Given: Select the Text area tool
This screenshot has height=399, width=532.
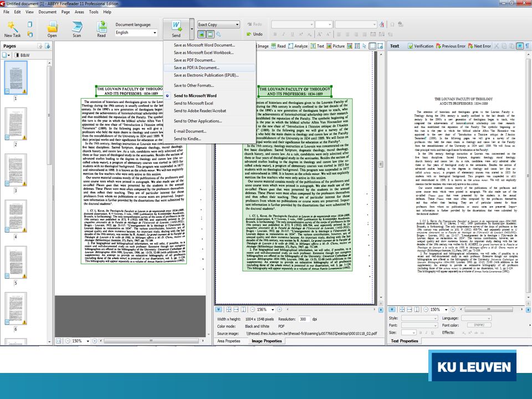Looking at the screenshot, I should click(317, 46).
